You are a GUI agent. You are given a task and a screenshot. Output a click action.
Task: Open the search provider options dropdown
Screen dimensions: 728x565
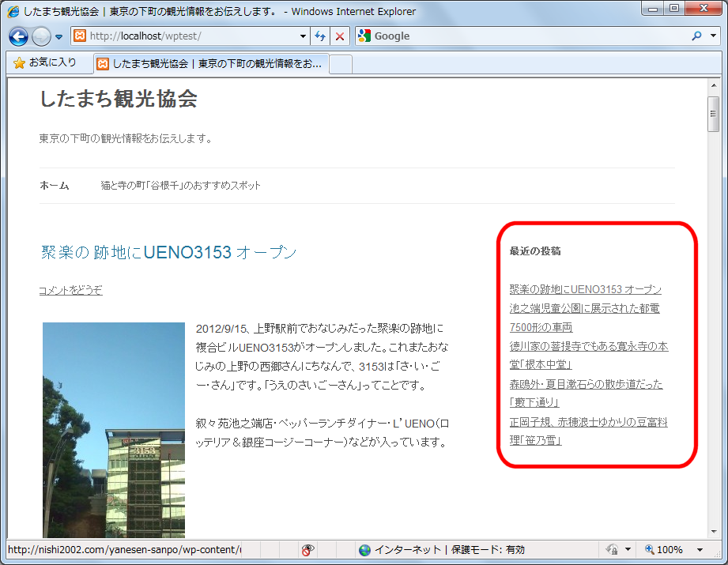[x=713, y=36]
